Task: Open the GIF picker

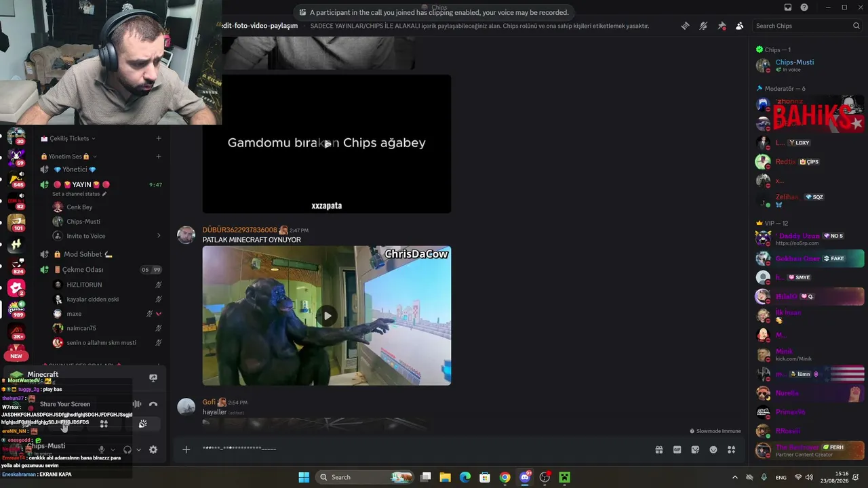Action: click(677, 449)
